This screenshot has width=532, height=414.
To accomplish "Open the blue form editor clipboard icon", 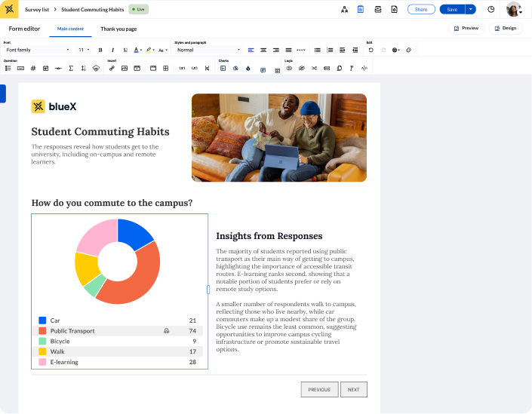I will point(361,10).
